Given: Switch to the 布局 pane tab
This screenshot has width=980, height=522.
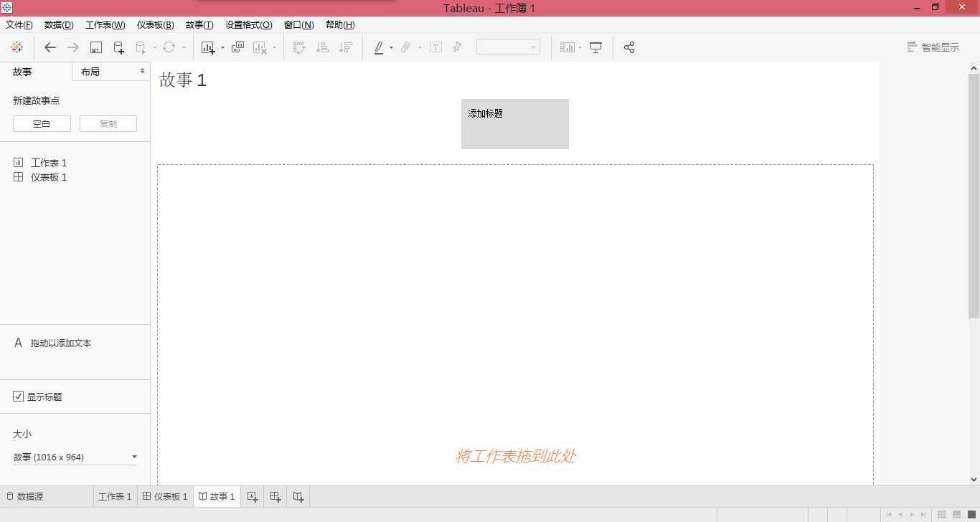Looking at the screenshot, I should tap(111, 72).
